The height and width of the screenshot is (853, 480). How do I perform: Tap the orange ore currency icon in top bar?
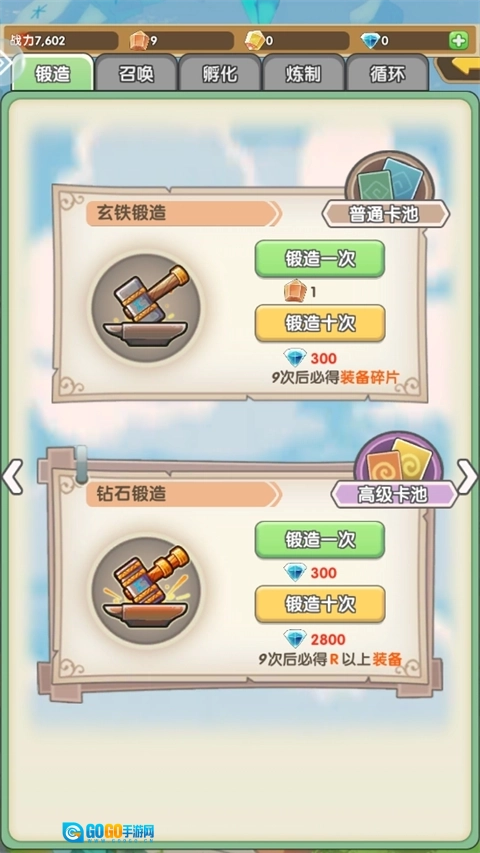coord(139,40)
